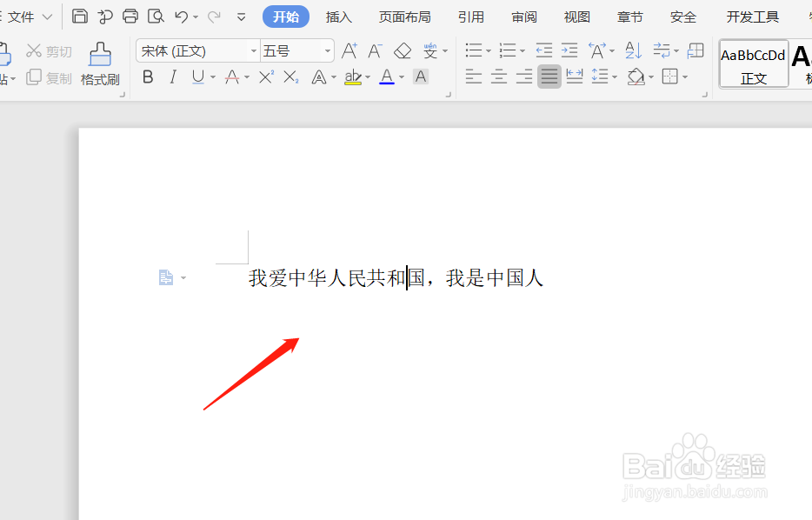This screenshot has height=520, width=812.
Task: Toggle show/hide paragraph marks icon
Action: [662, 50]
